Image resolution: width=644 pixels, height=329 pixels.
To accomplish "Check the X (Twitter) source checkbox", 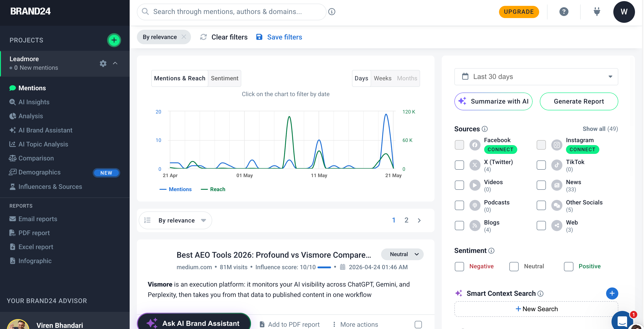I will tap(459, 165).
